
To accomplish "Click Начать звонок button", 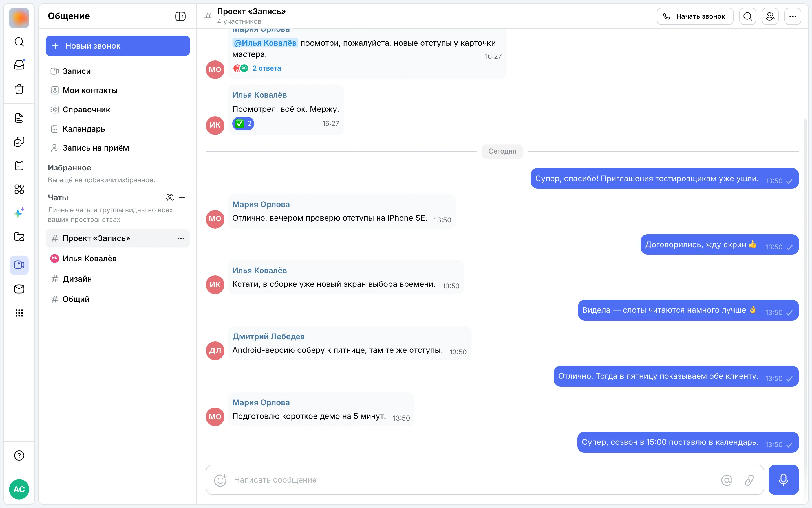I will [695, 16].
